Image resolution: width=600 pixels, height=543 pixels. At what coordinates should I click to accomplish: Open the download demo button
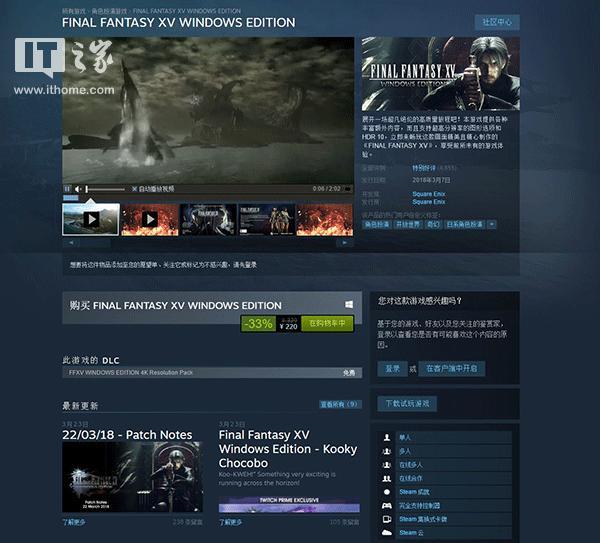click(408, 403)
